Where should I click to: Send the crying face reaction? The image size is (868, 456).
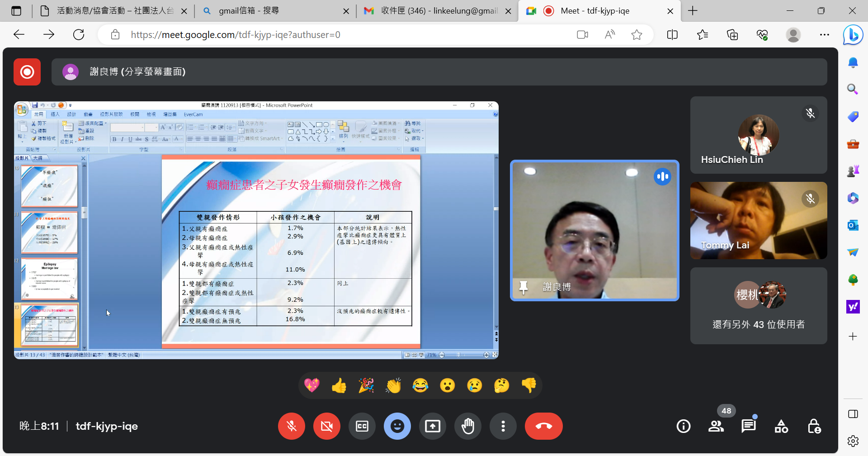click(x=475, y=385)
